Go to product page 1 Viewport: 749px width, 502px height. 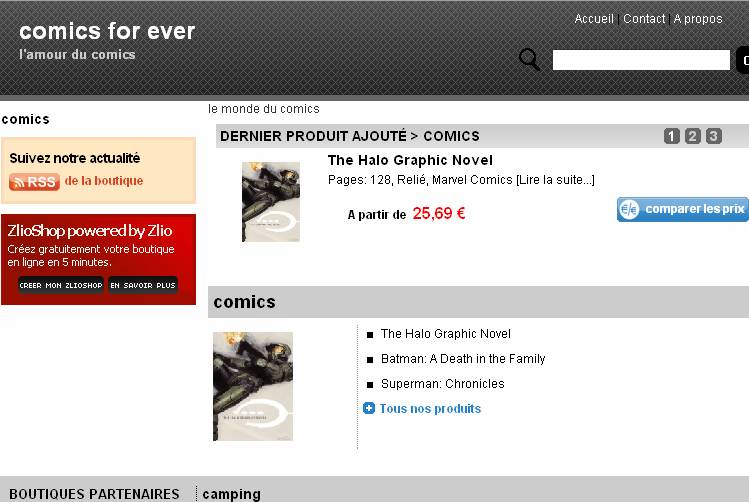click(671, 136)
